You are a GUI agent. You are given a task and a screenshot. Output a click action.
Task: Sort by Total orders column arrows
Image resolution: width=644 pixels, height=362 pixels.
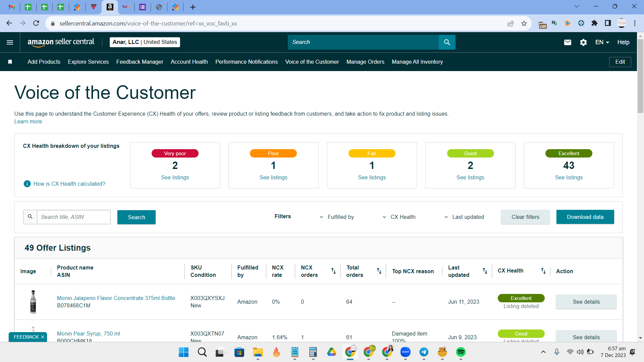click(379, 271)
